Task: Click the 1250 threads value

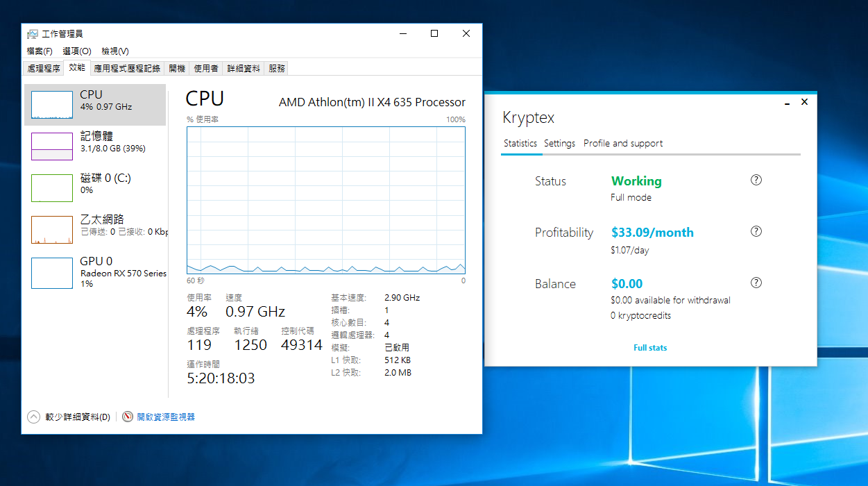Action: [250, 345]
